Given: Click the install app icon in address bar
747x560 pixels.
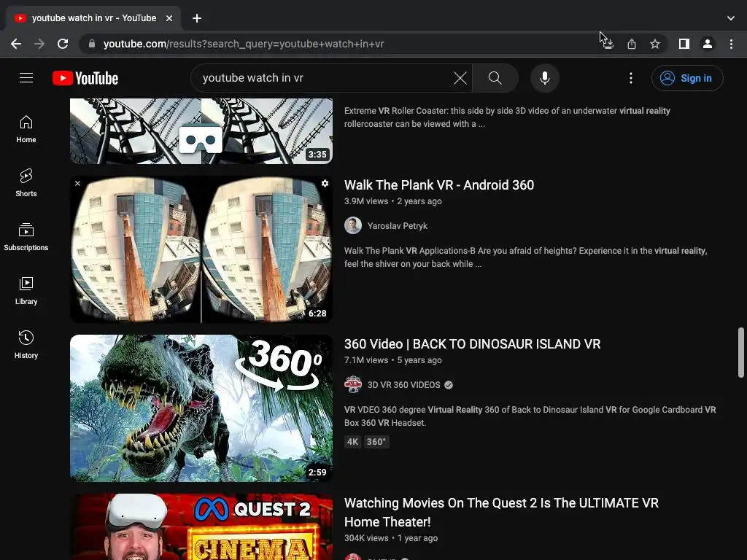Looking at the screenshot, I should pos(608,44).
